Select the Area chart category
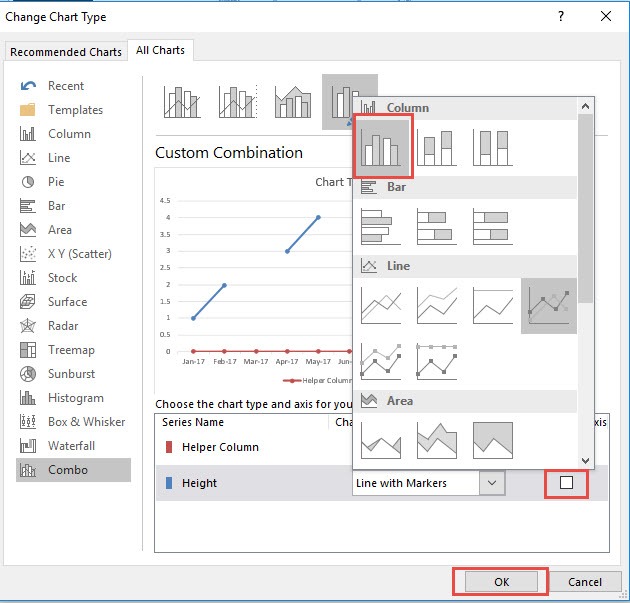Screen dimensions: 630x603 (x=73, y=230)
